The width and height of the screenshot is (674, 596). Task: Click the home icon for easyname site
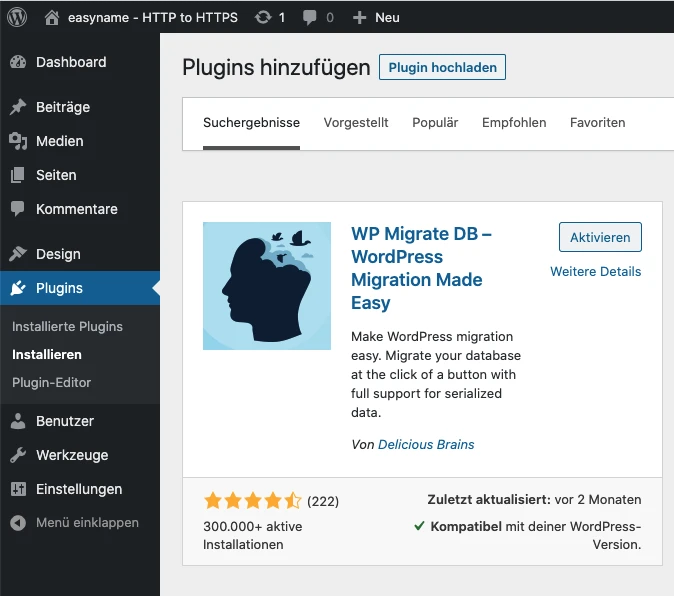click(53, 17)
